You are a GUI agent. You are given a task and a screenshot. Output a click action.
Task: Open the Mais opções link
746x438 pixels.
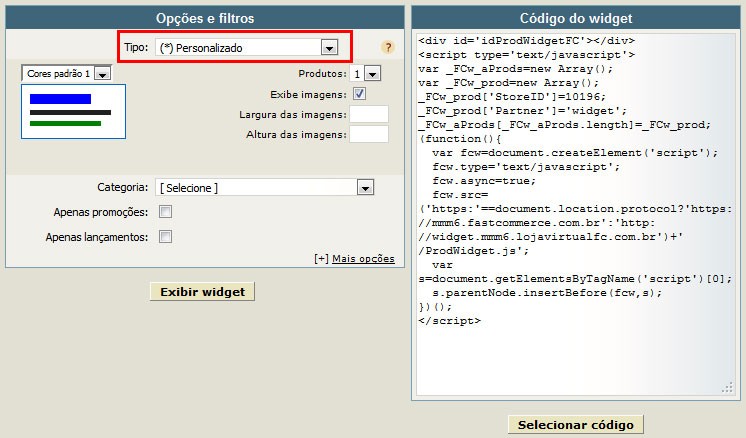(363, 259)
